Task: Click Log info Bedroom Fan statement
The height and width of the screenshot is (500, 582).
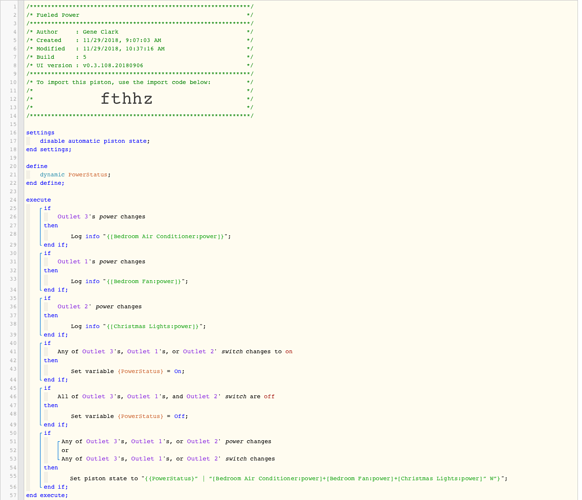Action: 129,281
